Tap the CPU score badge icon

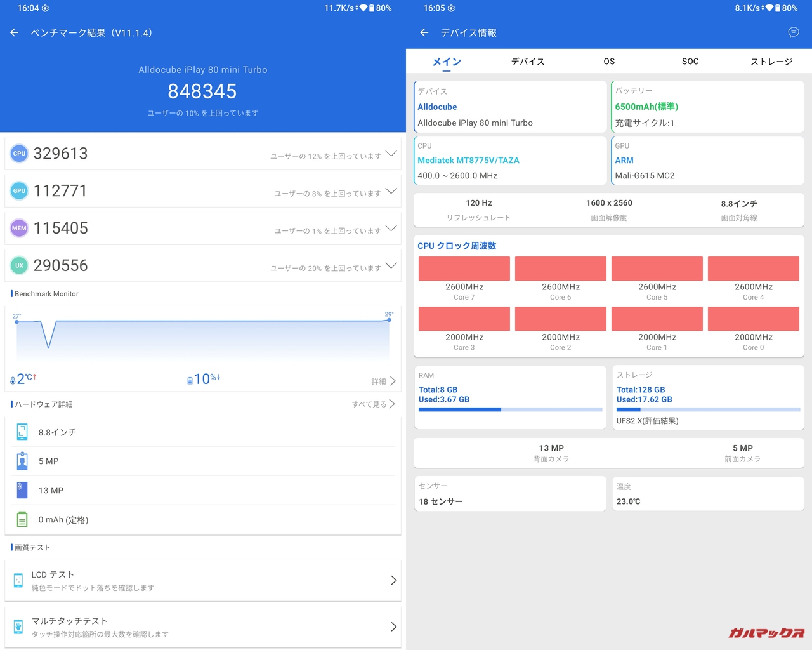(x=20, y=153)
